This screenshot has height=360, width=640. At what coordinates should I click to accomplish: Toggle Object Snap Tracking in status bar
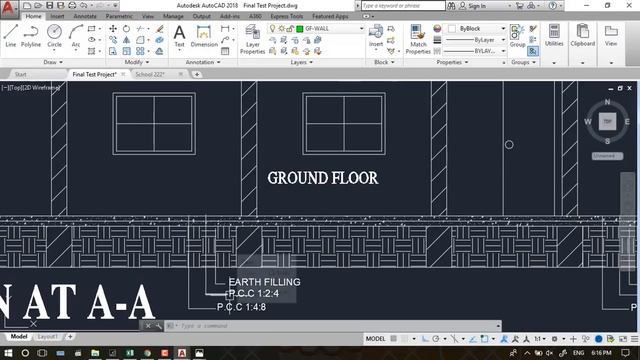tap(473, 339)
